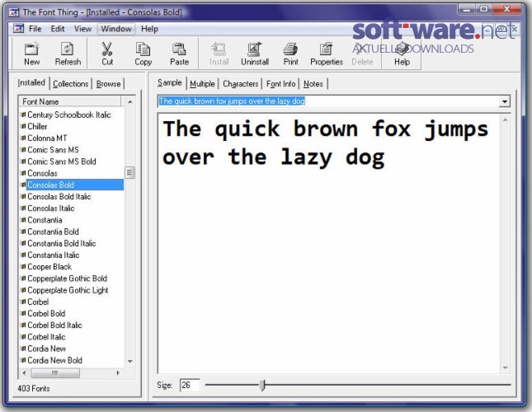Select Colonna MT in the list
Image resolution: width=532 pixels, height=412 pixels.
(47, 138)
